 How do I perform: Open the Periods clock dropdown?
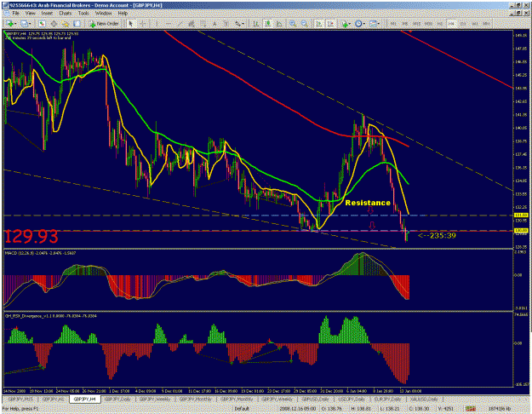[x=360, y=24]
